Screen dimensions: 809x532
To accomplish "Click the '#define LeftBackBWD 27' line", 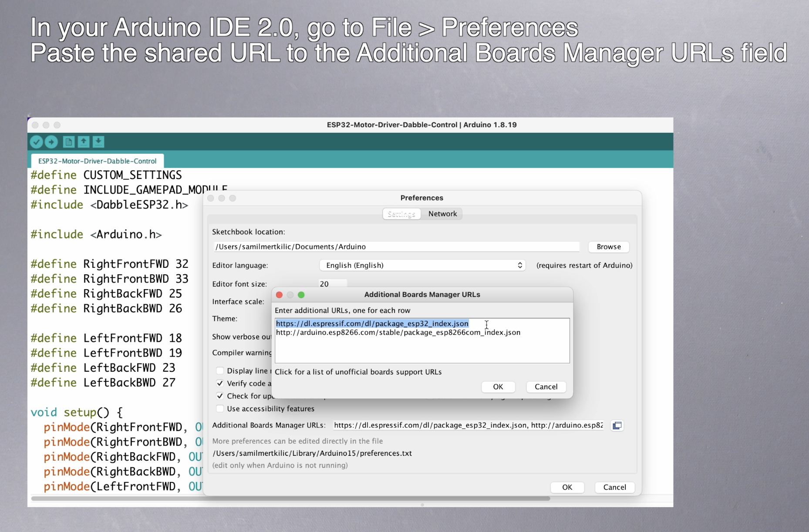I will (103, 382).
